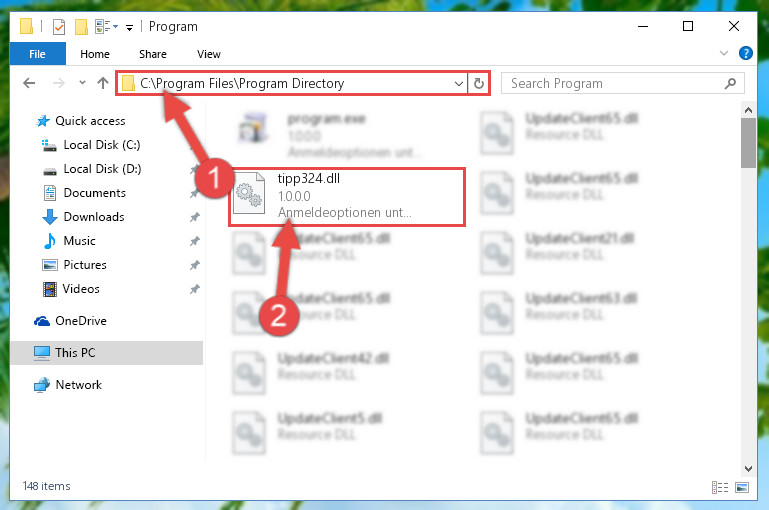This screenshot has width=769, height=510.
Task: Click the folder icon at title bar left
Action: (x=26, y=26)
